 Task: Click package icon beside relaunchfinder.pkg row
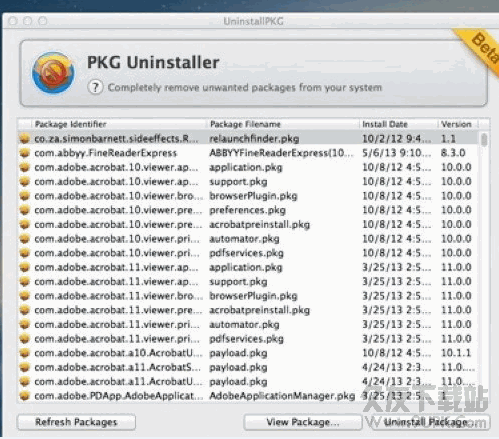pyautogui.click(x=24, y=138)
